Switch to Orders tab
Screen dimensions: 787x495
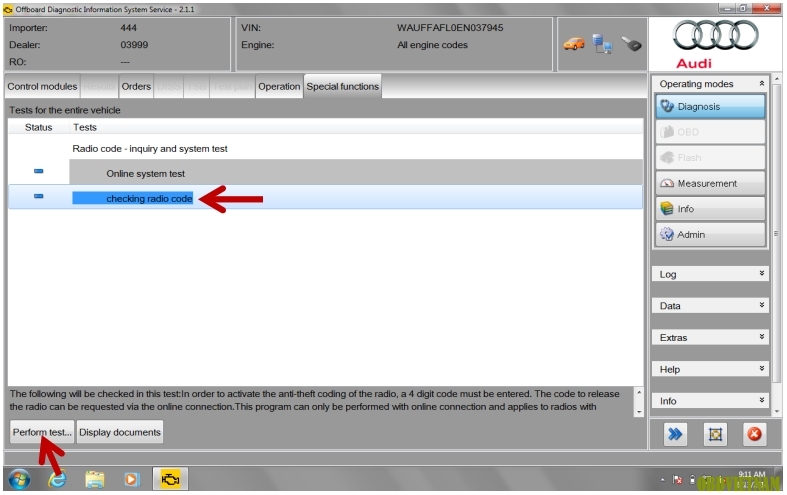pos(136,86)
